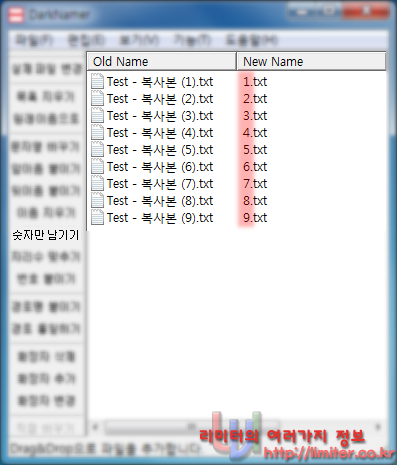The width and height of the screenshot is (397, 465).
Task: Click the horizontal scrollbar left arrow
Action: click(x=96, y=427)
